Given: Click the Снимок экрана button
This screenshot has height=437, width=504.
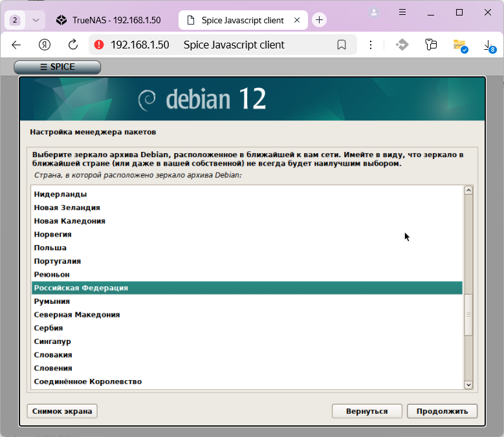Looking at the screenshot, I should click(x=62, y=411).
